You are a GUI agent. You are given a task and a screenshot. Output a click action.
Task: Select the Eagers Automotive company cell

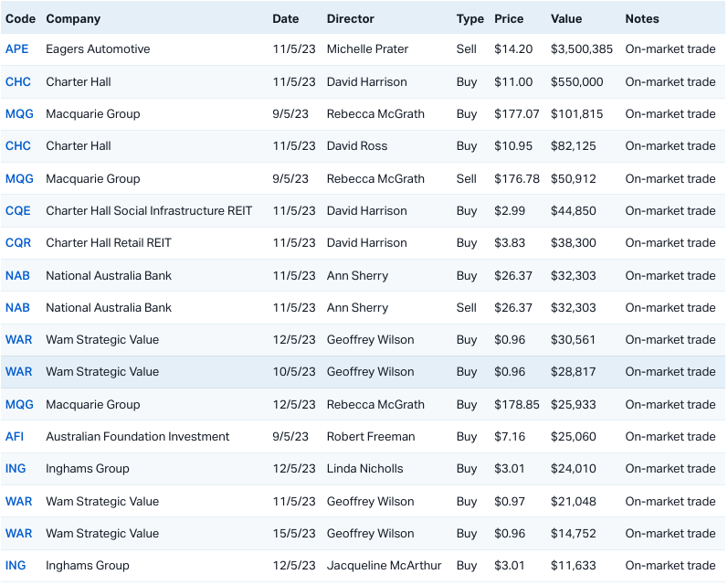tap(98, 49)
